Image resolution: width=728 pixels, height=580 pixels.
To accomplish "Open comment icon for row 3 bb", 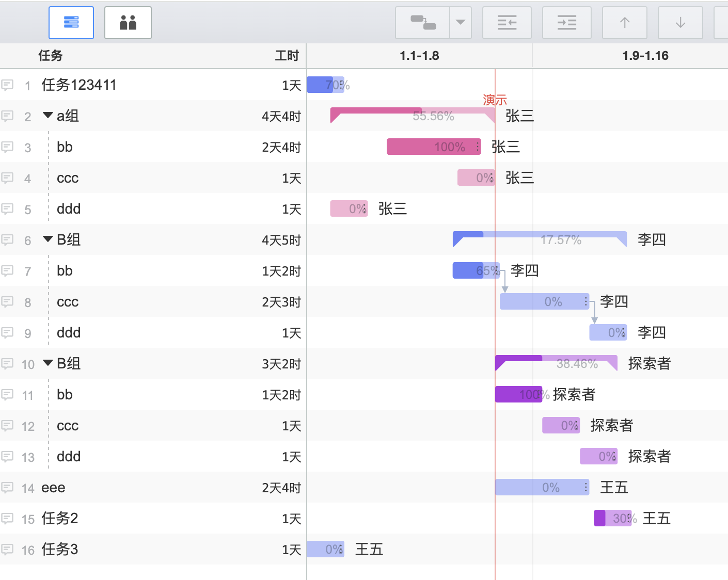I will click(x=7, y=147).
